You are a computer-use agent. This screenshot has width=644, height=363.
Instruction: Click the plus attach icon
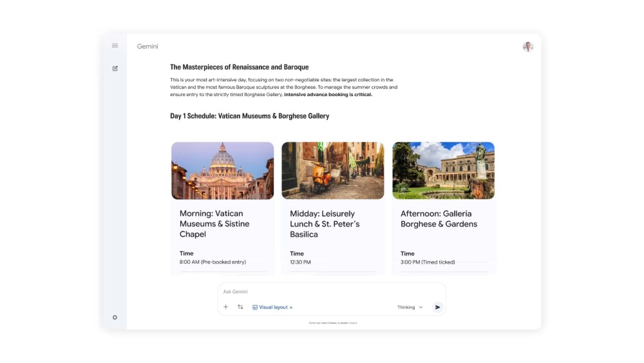click(x=226, y=308)
